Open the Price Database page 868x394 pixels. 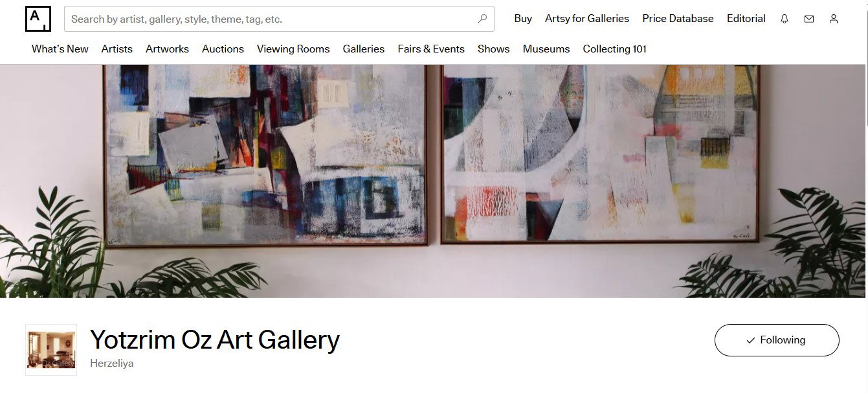678,19
